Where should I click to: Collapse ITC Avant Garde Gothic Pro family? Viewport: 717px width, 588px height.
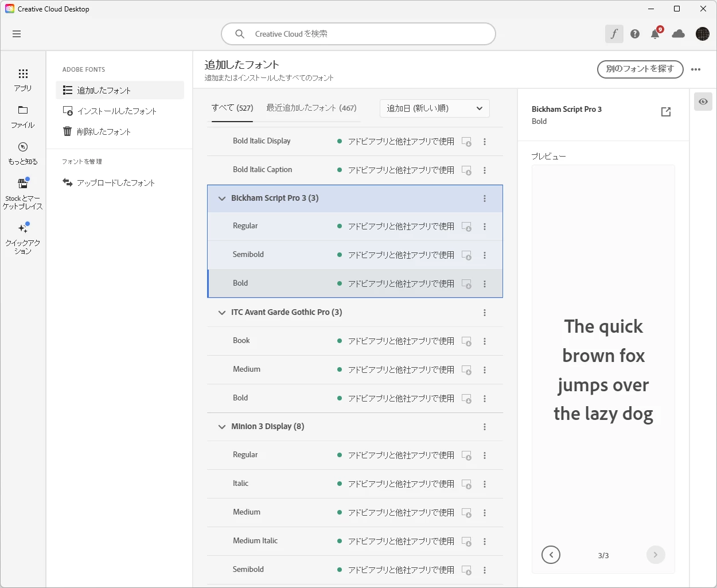tap(222, 313)
